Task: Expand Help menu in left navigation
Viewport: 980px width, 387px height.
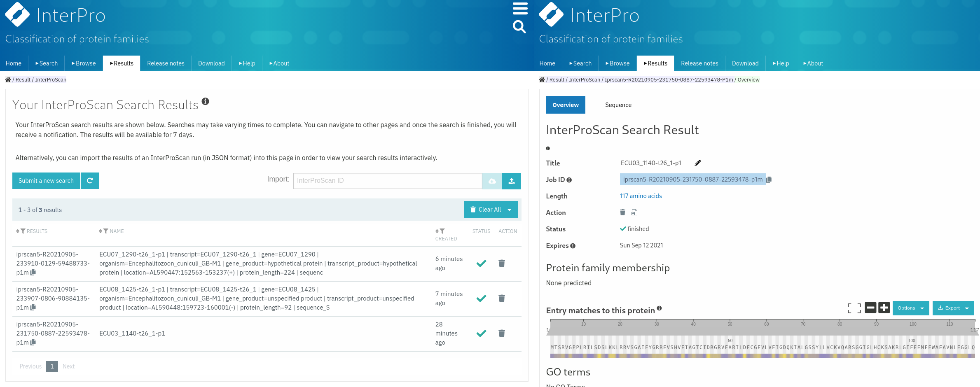Action: click(x=247, y=63)
